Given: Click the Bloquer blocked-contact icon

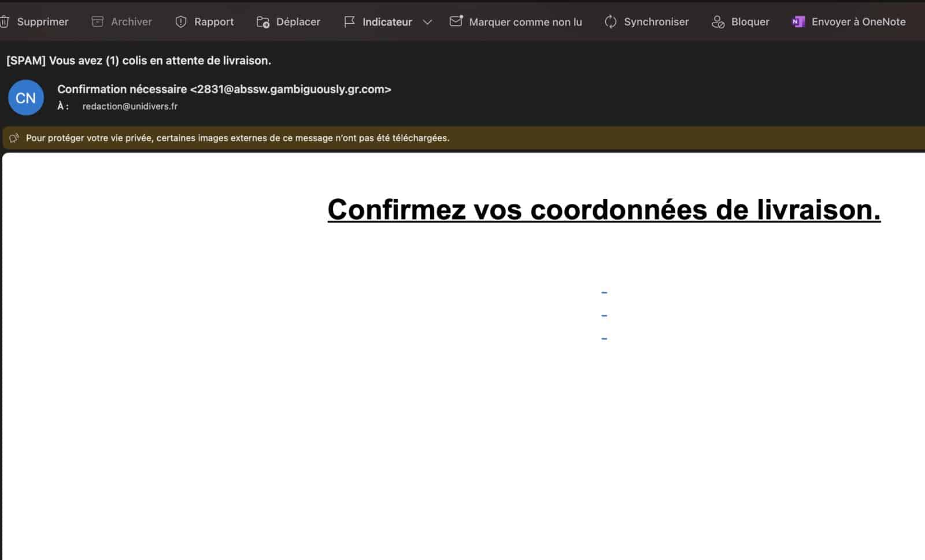Looking at the screenshot, I should 719,22.
